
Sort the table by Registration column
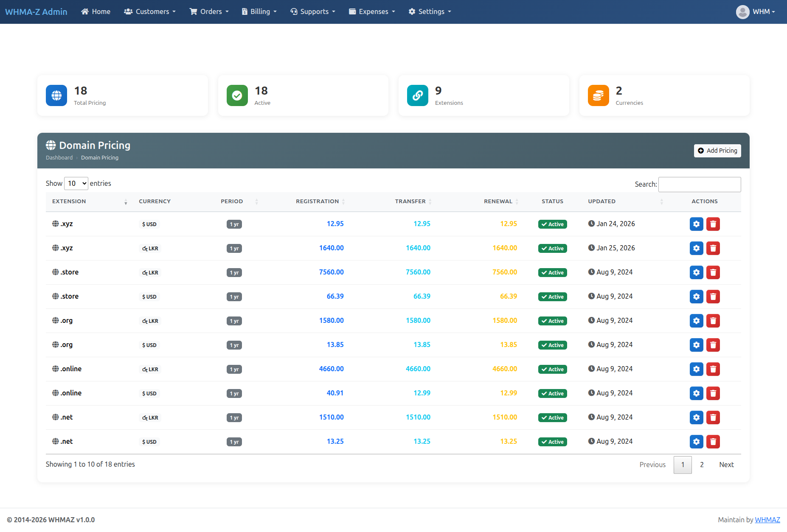pos(318,201)
